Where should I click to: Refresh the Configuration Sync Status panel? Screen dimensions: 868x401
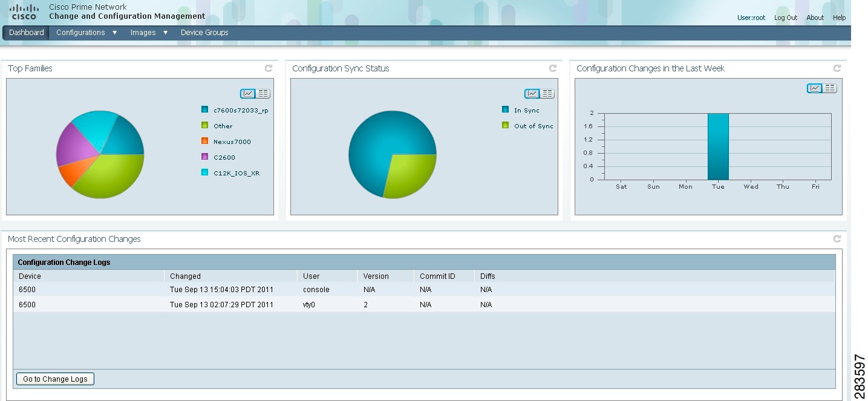tap(552, 68)
